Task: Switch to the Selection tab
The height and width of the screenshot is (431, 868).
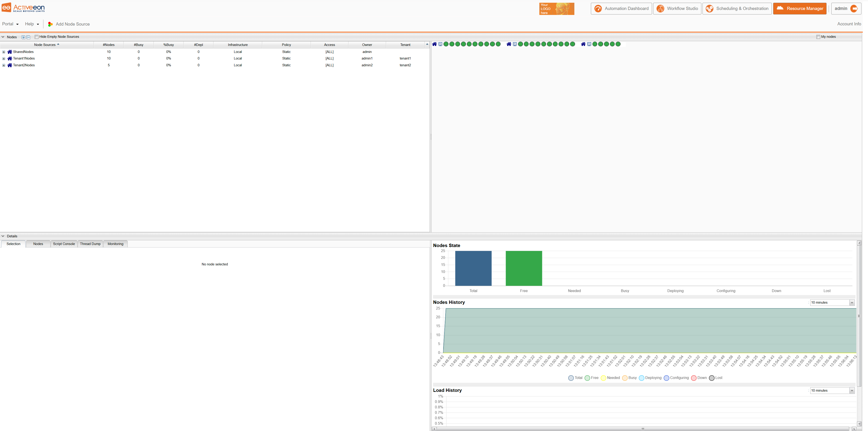Action: 14,244
